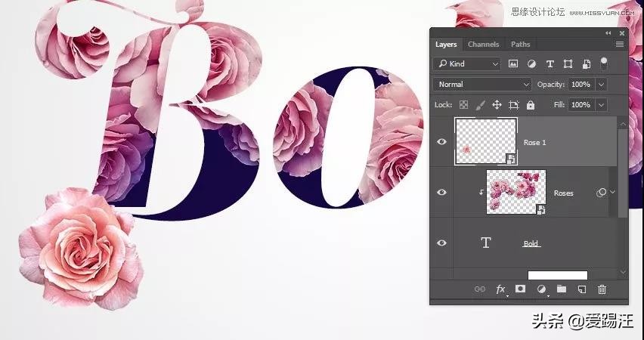The width and height of the screenshot is (644, 340).
Task: Click the layers list scroll-up arrow
Action: 623,124
